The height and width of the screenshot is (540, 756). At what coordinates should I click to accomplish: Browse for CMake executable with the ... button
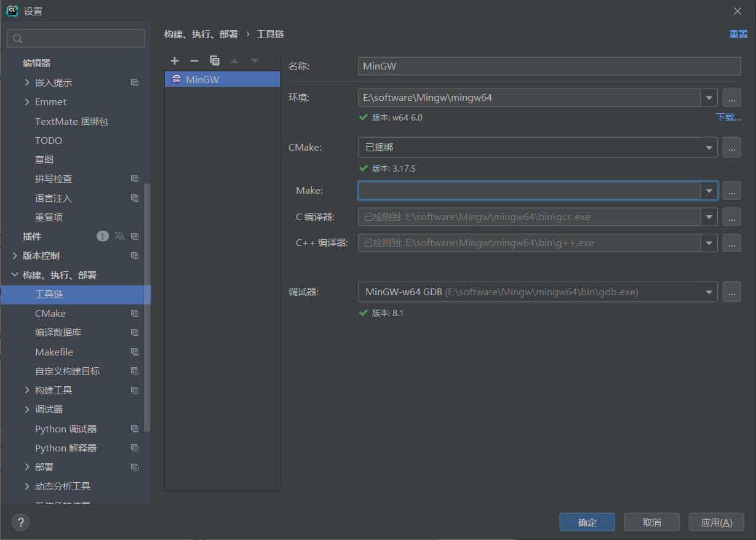coord(731,148)
